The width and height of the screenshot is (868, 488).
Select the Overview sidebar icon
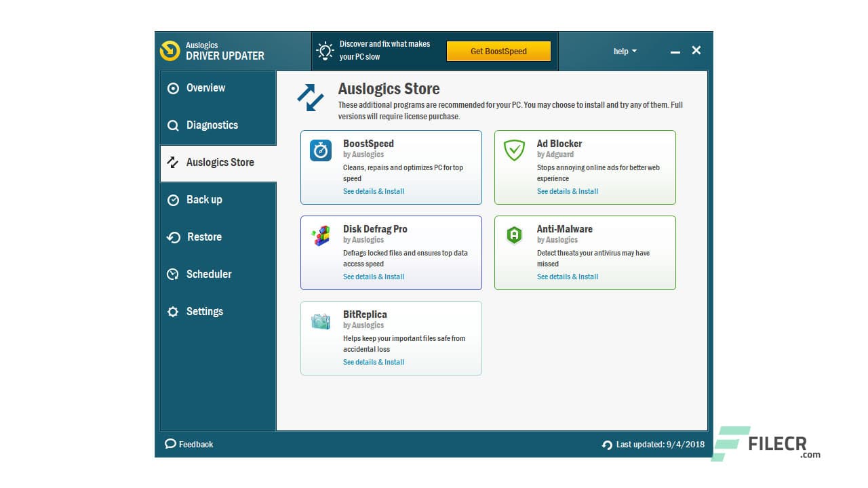point(173,87)
